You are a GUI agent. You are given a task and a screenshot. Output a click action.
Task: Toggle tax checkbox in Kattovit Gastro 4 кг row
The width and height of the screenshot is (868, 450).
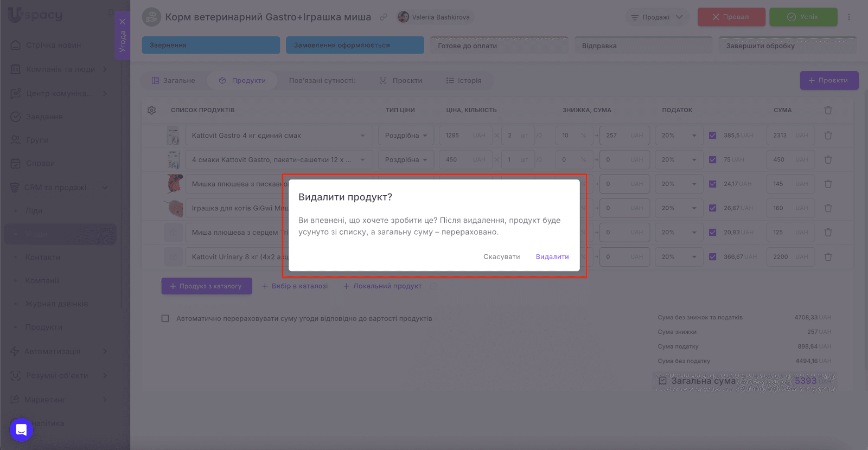[x=713, y=136]
